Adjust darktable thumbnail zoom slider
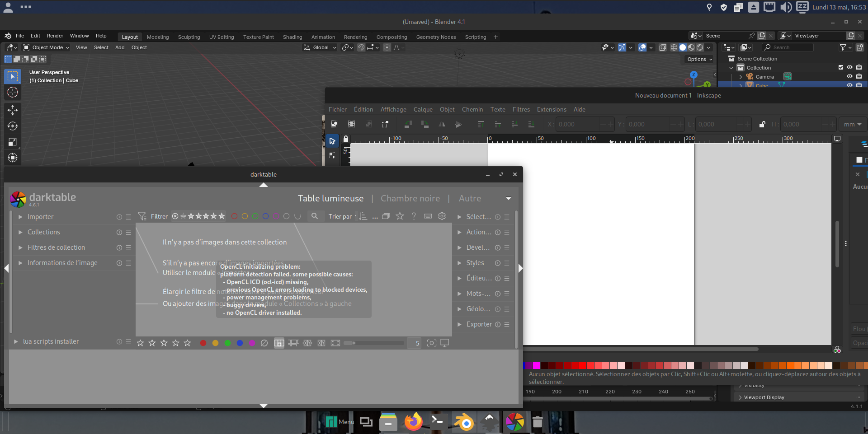868x434 pixels. coord(373,343)
